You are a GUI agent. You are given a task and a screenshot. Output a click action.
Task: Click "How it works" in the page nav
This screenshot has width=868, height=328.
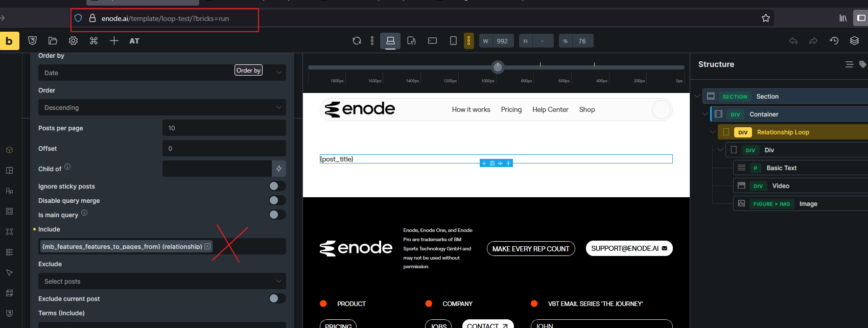[x=471, y=109]
